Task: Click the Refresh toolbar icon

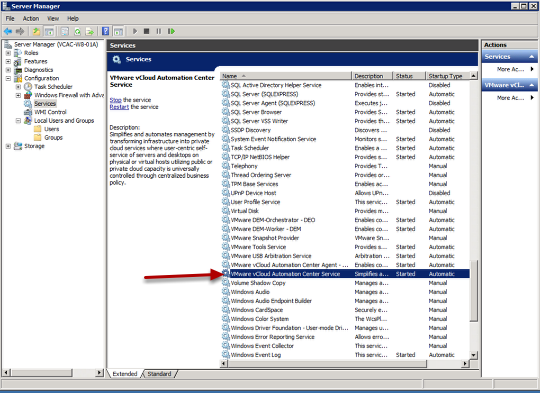Action: (x=77, y=31)
